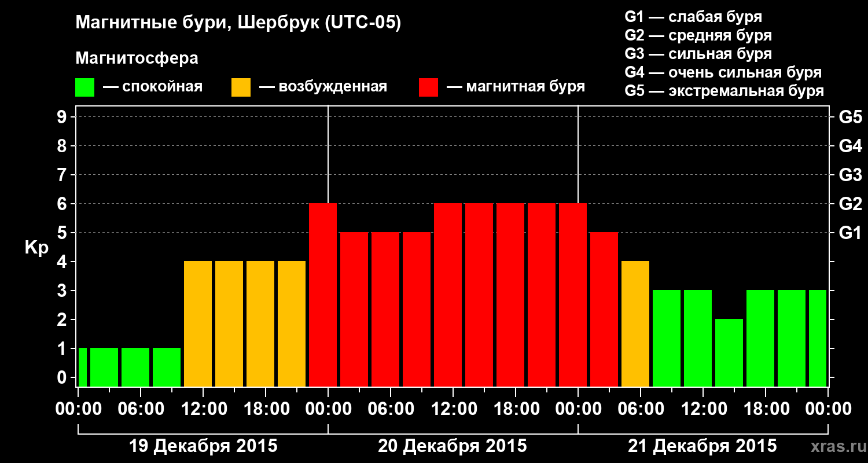Click the first yellow Kp 4 bar on 19 December

coord(198,324)
